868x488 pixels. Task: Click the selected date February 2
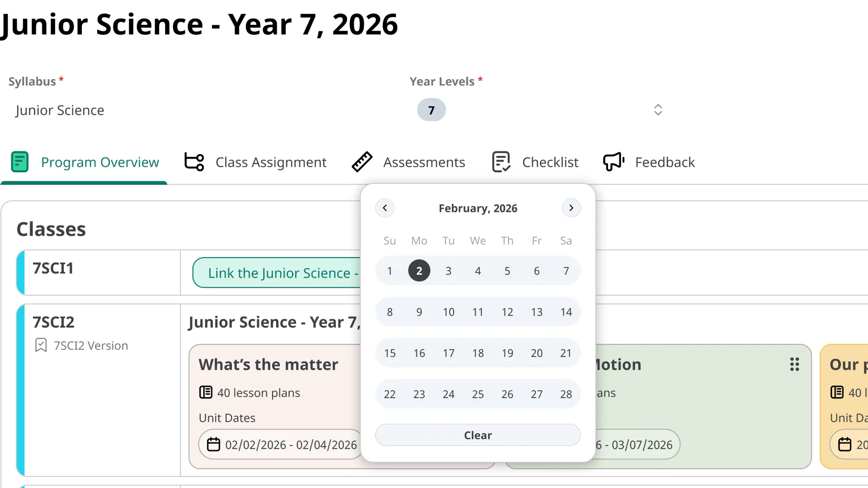coord(419,271)
